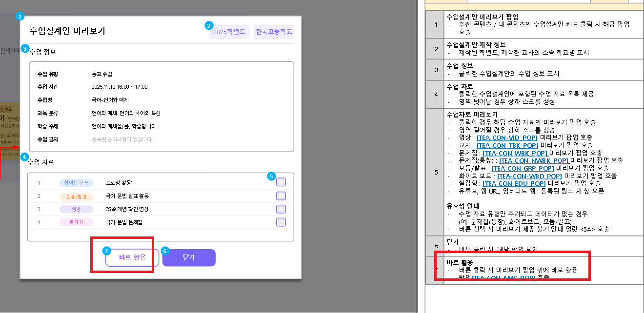This screenshot has height=313, width=644.
Task: Click the 바로 활용 button
Action: tap(132, 257)
